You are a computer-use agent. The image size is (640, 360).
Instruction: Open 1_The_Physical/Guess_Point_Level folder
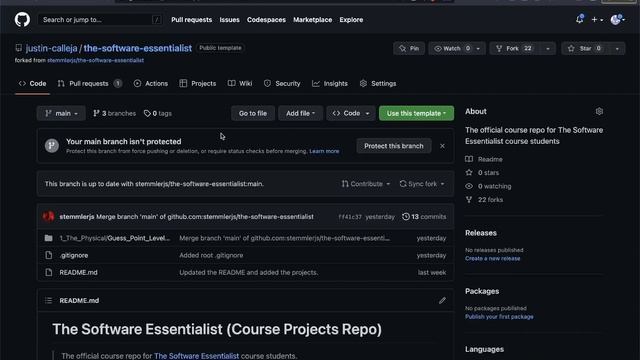point(114,238)
